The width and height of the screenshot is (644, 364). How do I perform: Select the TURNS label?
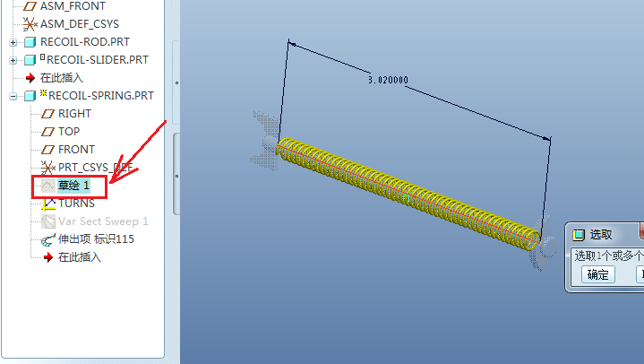[76, 204]
